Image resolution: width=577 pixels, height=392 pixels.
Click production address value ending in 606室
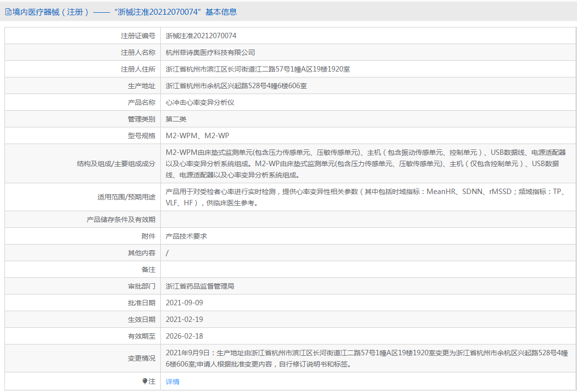236,86
